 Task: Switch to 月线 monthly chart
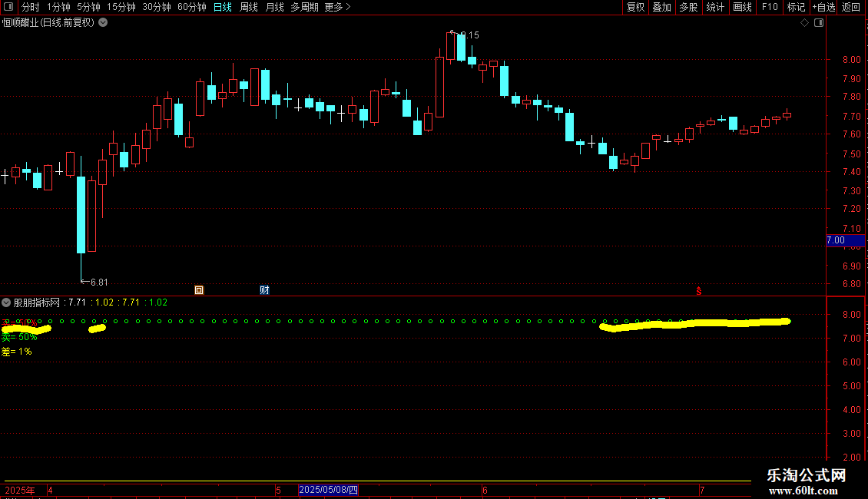tap(274, 7)
